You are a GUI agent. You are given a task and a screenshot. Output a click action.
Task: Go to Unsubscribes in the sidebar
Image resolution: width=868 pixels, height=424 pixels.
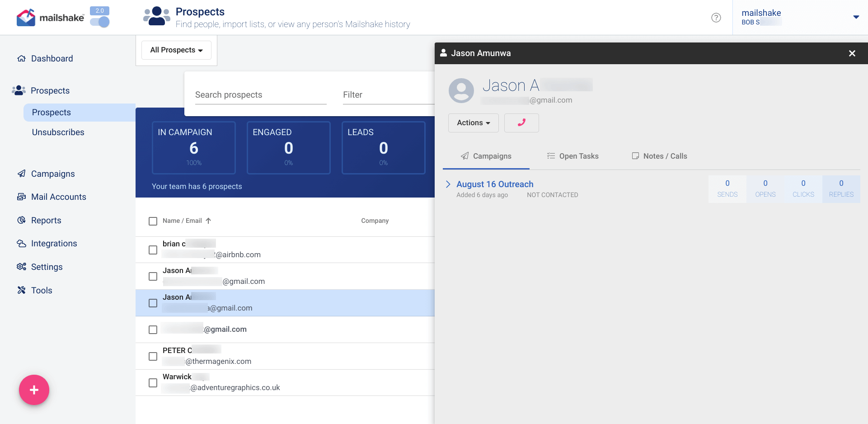[58, 132]
